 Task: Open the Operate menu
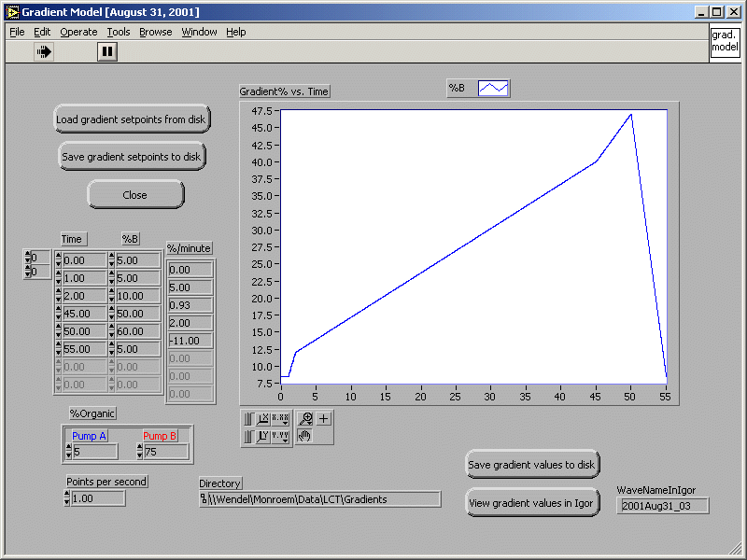pos(78,32)
